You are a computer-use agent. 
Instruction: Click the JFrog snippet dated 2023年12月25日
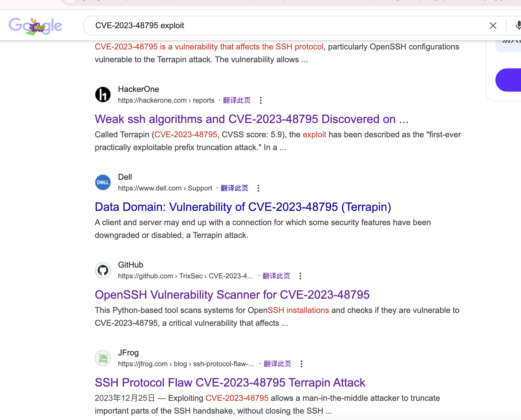click(267, 405)
